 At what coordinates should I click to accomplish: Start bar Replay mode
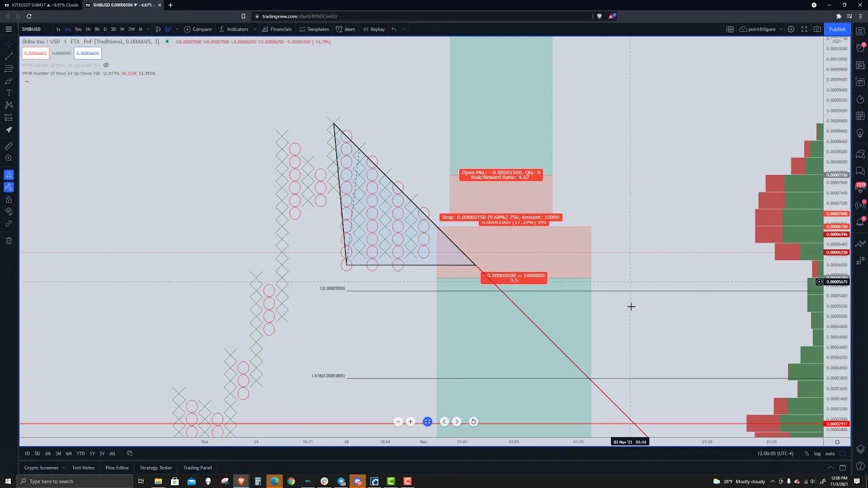[373, 29]
